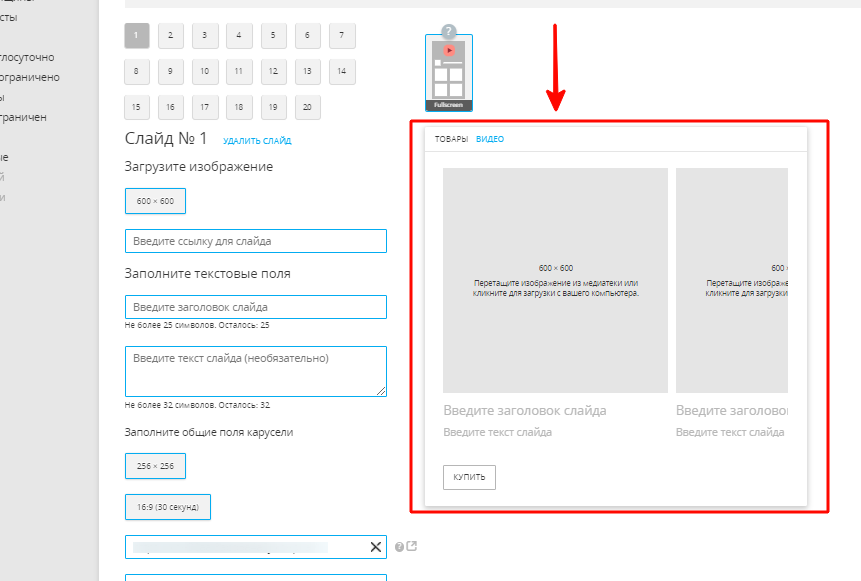Select slide number 19

(273, 108)
